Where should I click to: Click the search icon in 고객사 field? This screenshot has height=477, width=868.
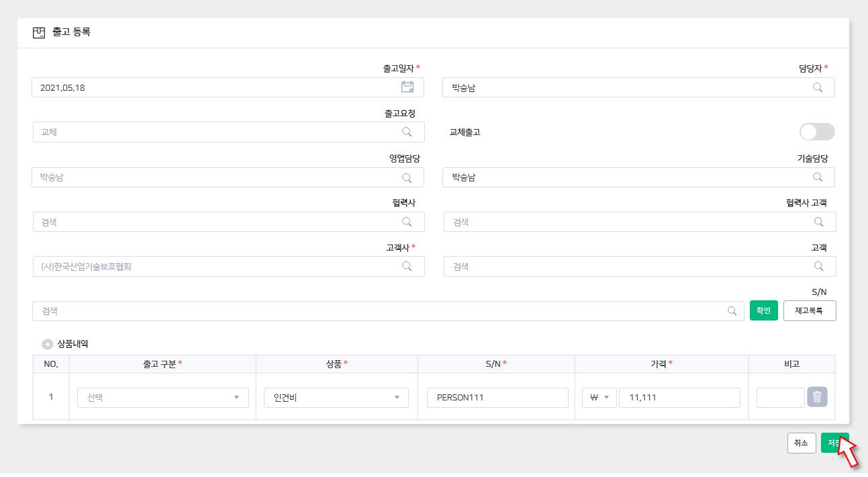click(407, 266)
